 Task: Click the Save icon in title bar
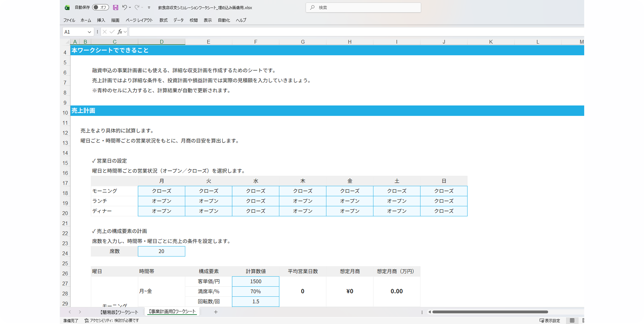pos(116,8)
